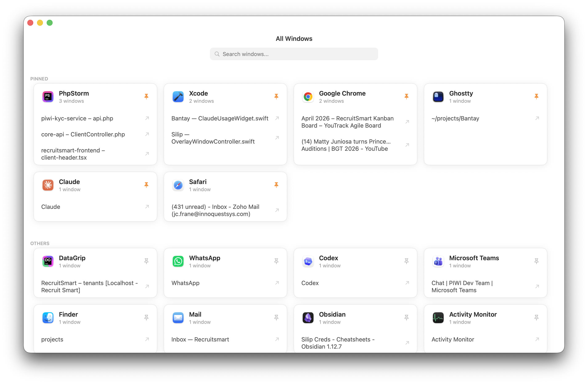Open arrow for Finder projects window
The height and width of the screenshot is (384, 588).
(147, 340)
